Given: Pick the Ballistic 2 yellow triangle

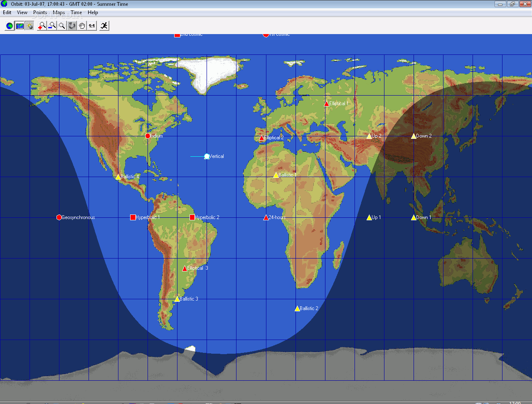Looking at the screenshot, I should click(x=297, y=308).
